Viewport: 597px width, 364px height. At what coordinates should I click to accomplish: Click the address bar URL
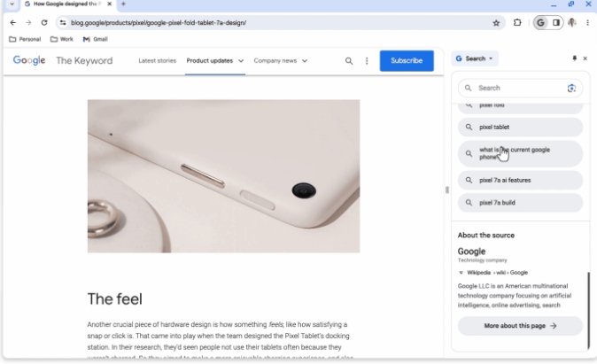tap(159, 23)
